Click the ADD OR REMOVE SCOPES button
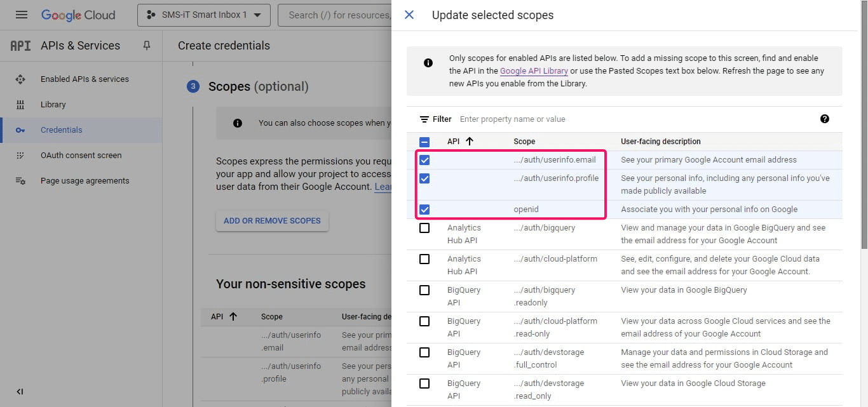Image resolution: width=868 pixels, height=407 pixels. coord(272,220)
